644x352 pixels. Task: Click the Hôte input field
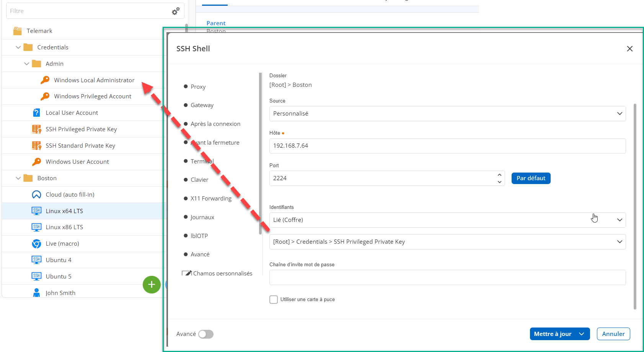pyautogui.click(x=447, y=146)
